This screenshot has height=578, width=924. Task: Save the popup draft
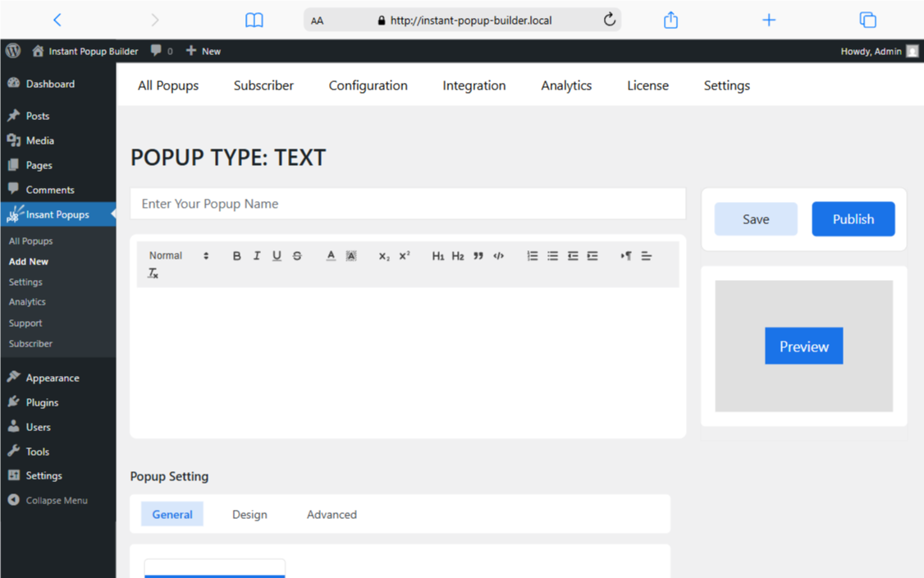(756, 219)
